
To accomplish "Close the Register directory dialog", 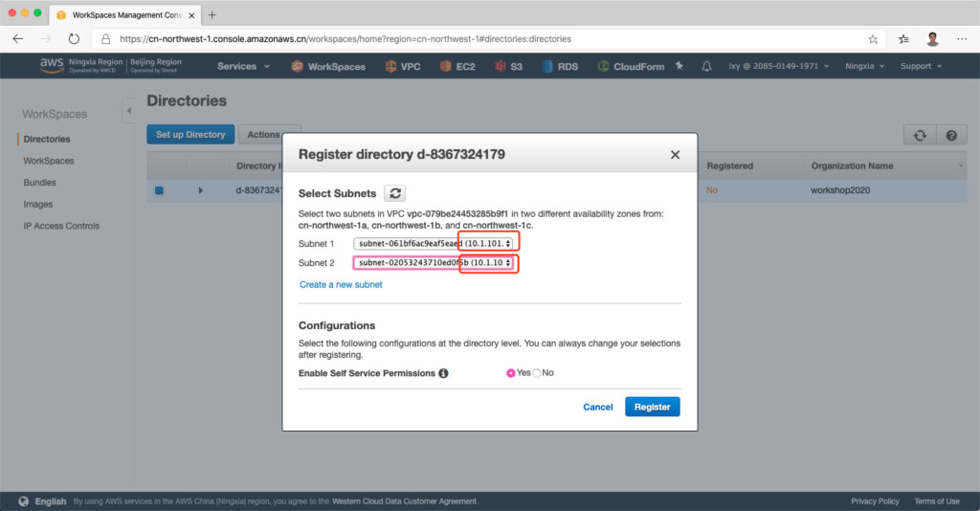I will tap(675, 154).
